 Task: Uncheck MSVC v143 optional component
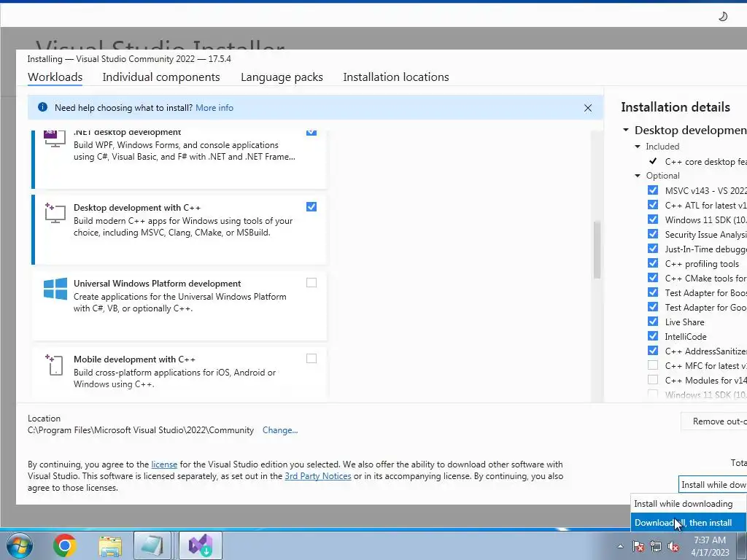[653, 190]
